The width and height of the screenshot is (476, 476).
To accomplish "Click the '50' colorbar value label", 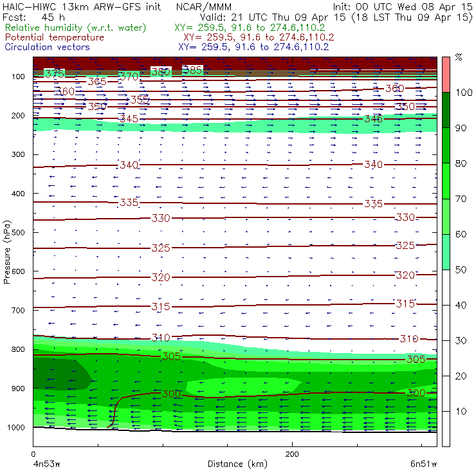I will point(461,270).
